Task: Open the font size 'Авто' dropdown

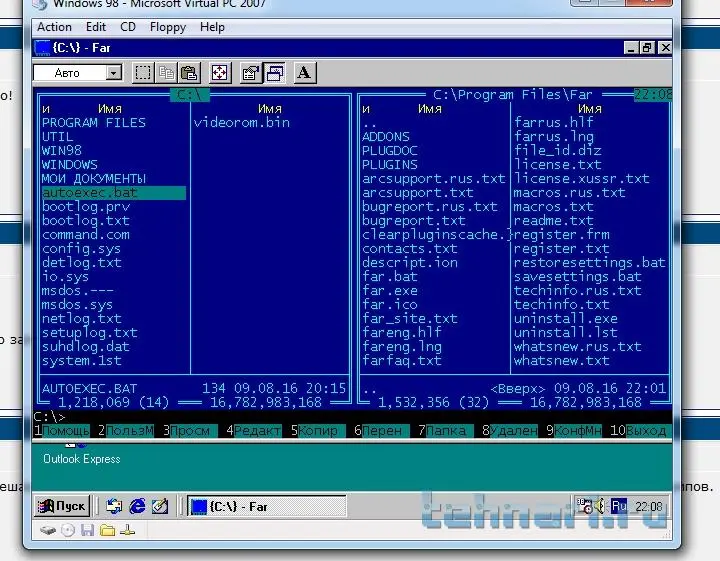Action: 113,73
